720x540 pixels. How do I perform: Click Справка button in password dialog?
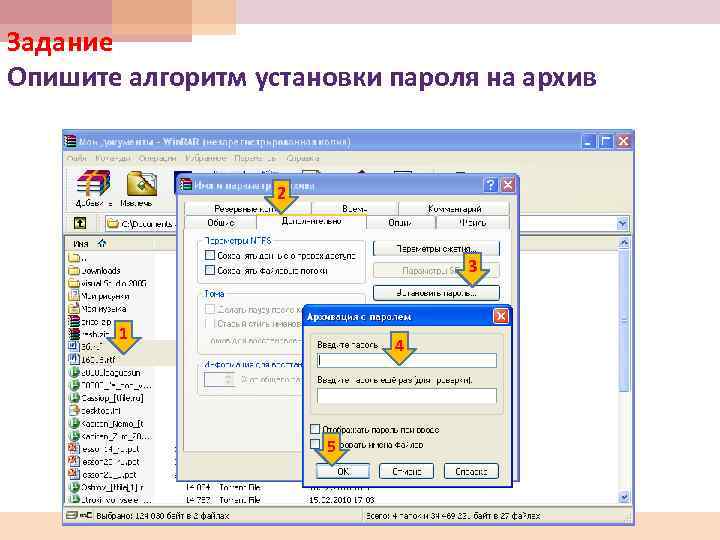point(471,471)
